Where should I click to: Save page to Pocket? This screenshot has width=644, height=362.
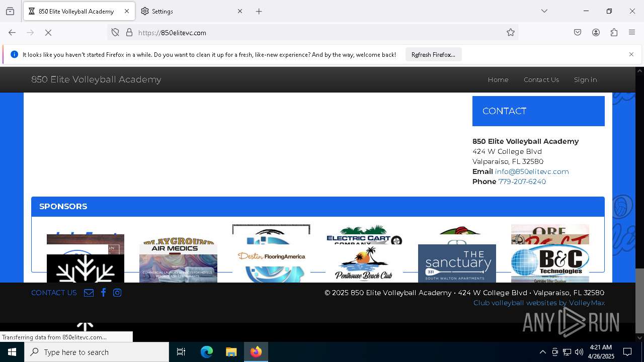[578, 33]
